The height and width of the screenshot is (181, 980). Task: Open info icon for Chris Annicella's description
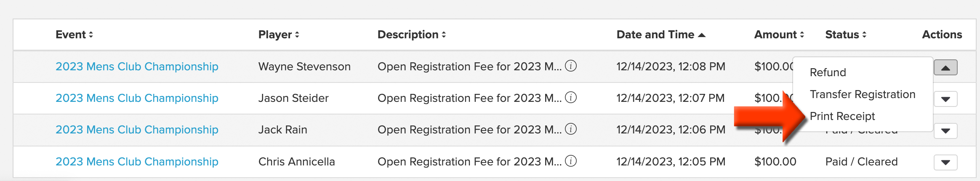[570, 161]
